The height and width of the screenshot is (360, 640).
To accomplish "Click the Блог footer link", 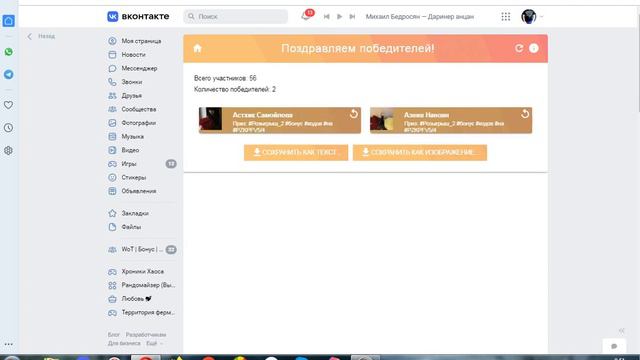I will (113, 335).
